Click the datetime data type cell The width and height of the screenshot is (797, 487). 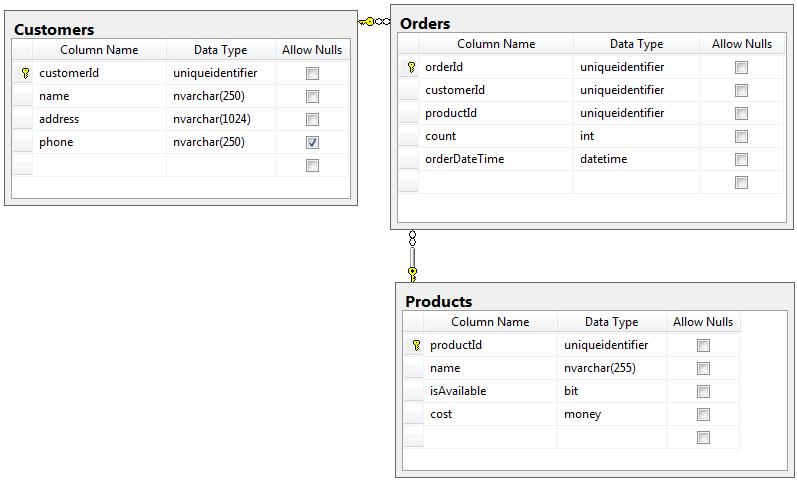[x=636, y=159]
